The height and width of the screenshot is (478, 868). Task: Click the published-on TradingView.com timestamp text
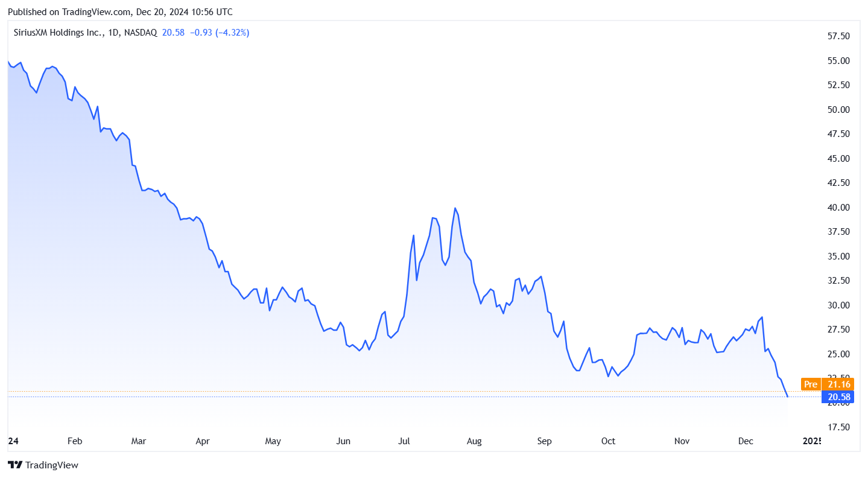point(120,12)
